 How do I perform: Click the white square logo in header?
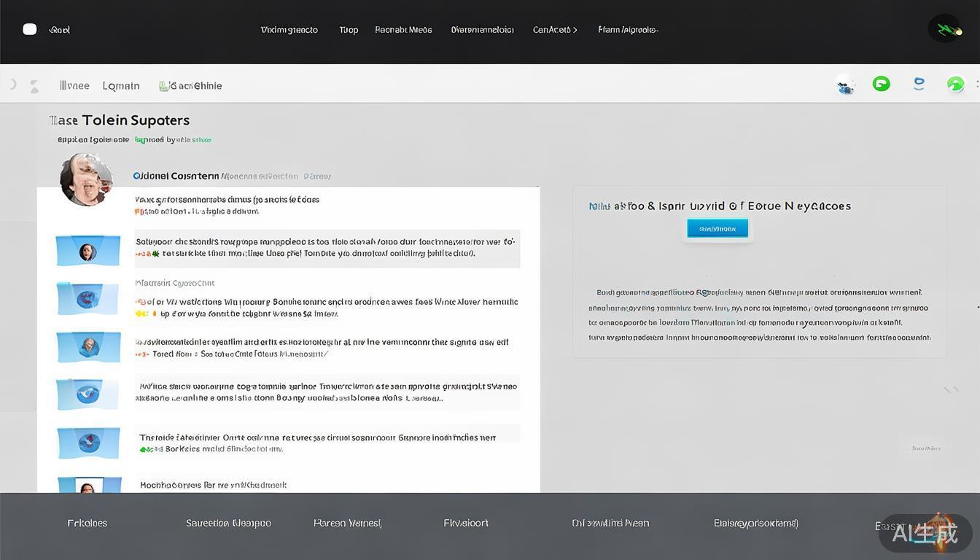click(x=30, y=29)
